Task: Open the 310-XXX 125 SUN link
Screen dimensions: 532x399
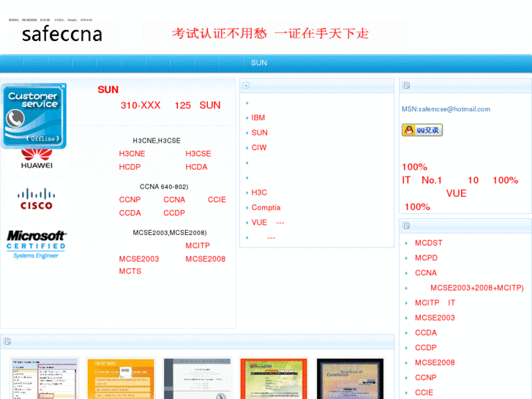Action: (171, 105)
